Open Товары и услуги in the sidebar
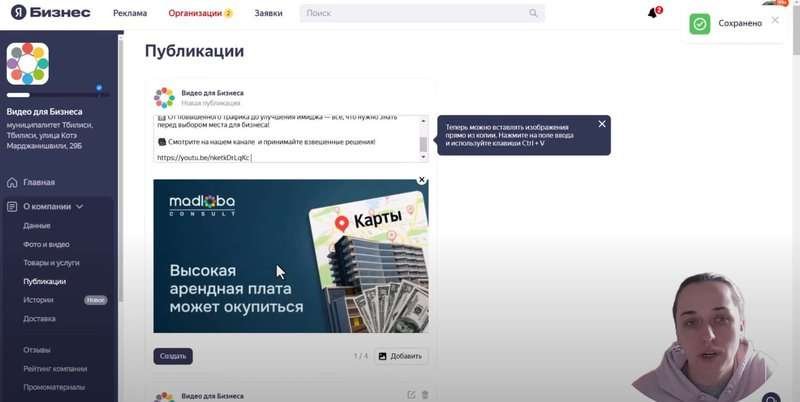The width and height of the screenshot is (800, 402). tap(51, 263)
